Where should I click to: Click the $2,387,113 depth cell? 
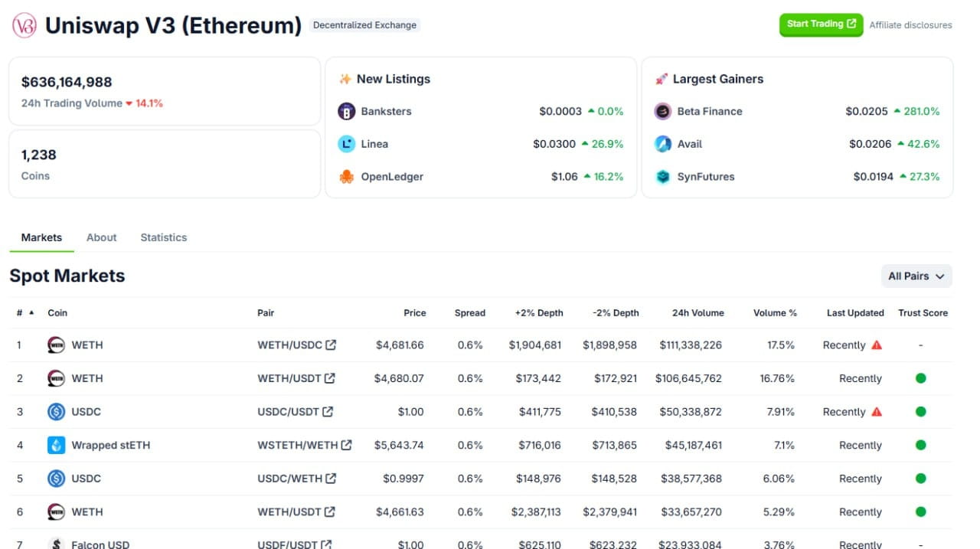(535, 511)
